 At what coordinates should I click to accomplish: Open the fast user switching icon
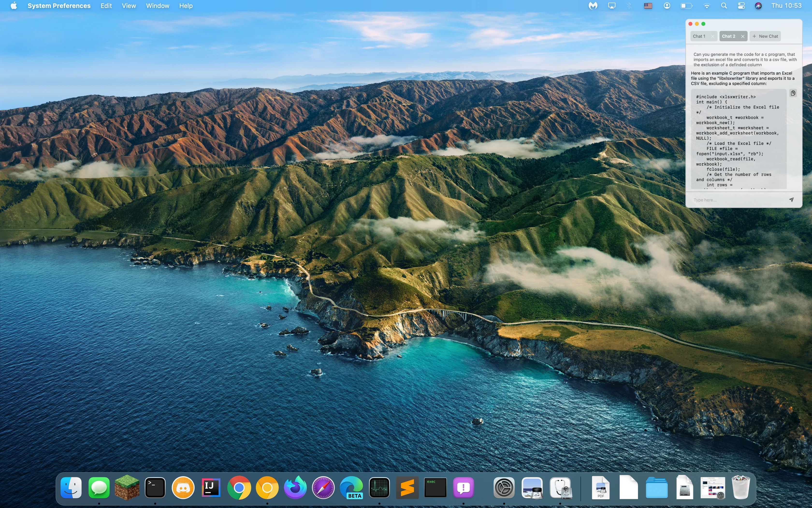pyautogui.click(x=667, y=6)
